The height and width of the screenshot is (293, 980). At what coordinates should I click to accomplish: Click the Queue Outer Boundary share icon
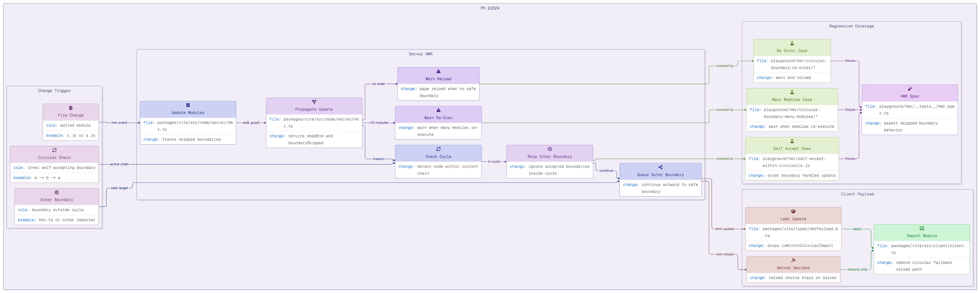(x=660, y=167)
